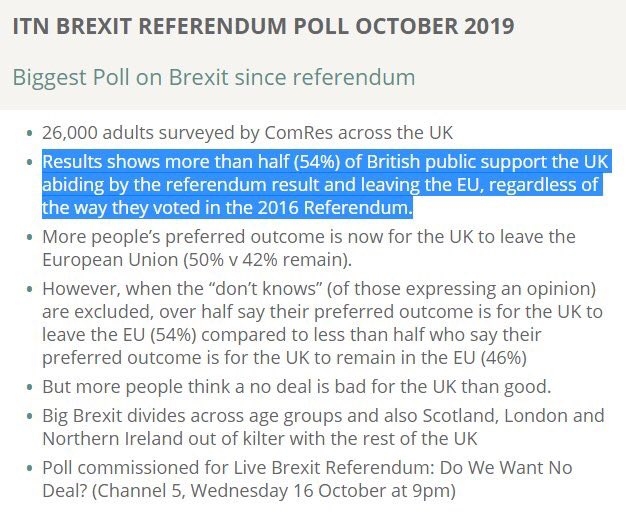This screenshot has width=626, height=514.
Task: Click the word ComRes in first bullet
Action: [299, 133]
